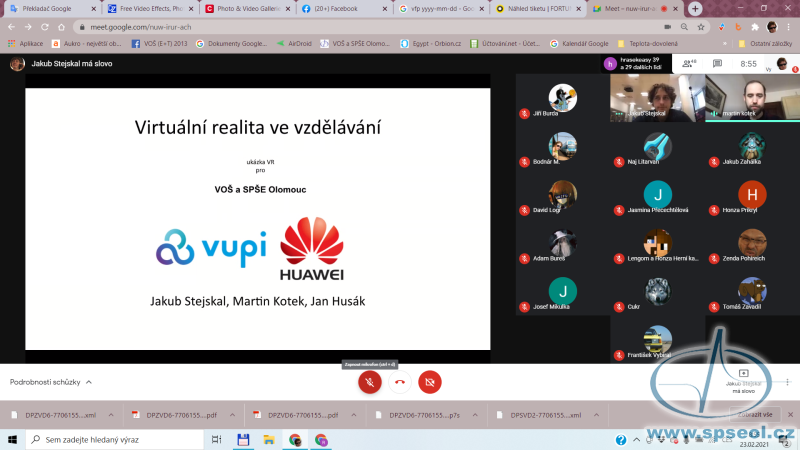Viewport: 800px width, 450px height.
Task: Open the Aplikace apps bookmark
Action: tap(26, 44)
